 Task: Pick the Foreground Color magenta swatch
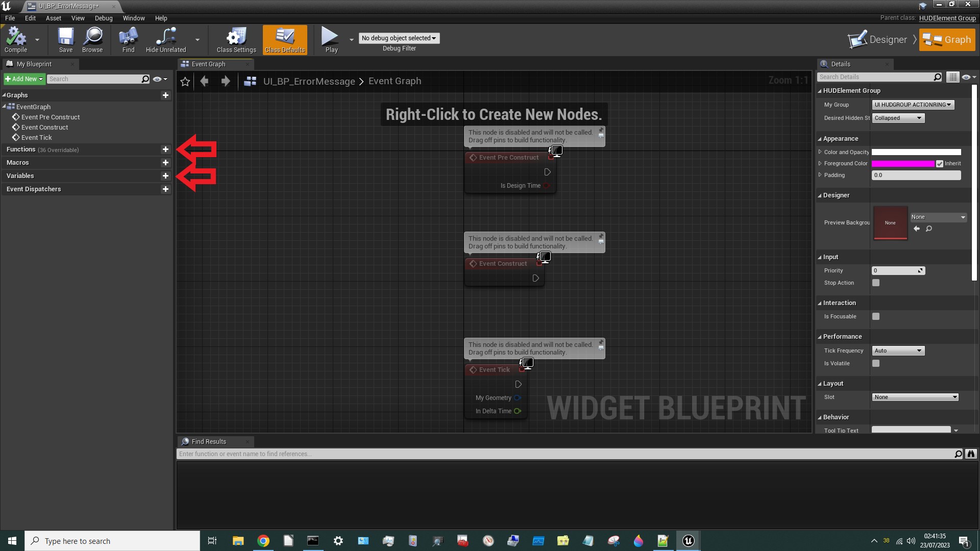(x=903, y=164)
